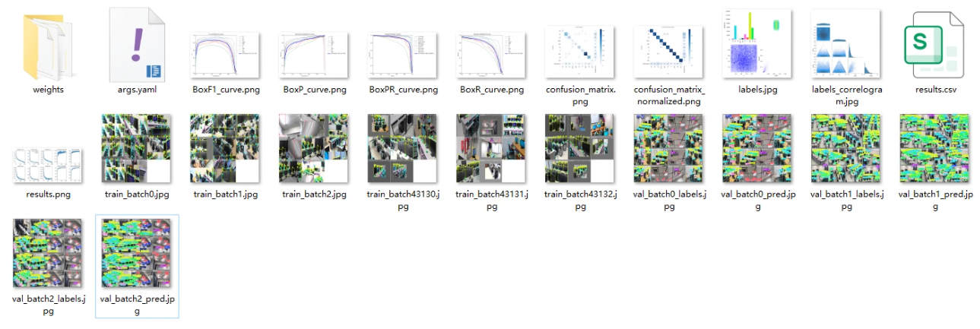Click the 'confusion_matrix_normalized.png' file name
980x329 pixels.
(x=669, y=95)
